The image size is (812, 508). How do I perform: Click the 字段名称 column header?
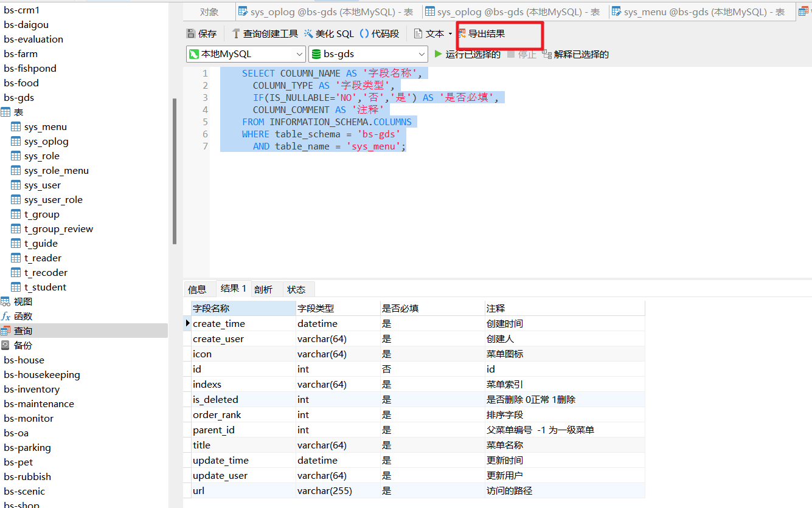click(243, 308)
